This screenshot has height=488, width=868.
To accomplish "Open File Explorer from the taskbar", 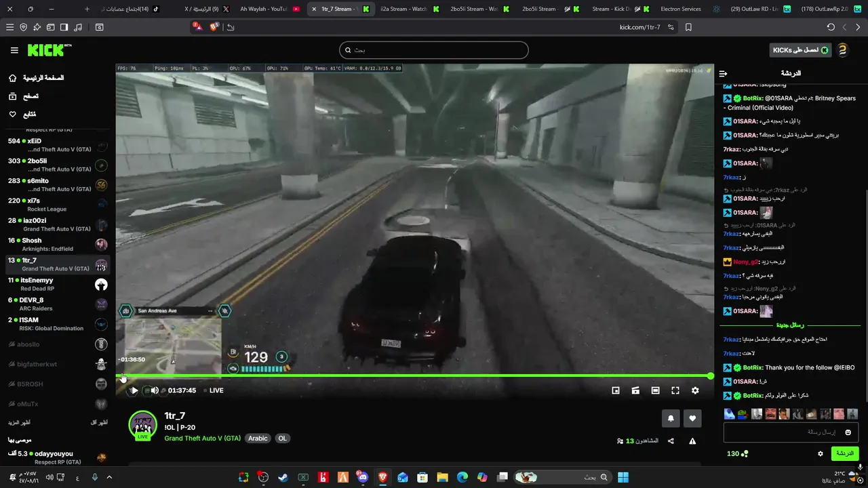I will [442, 477].
